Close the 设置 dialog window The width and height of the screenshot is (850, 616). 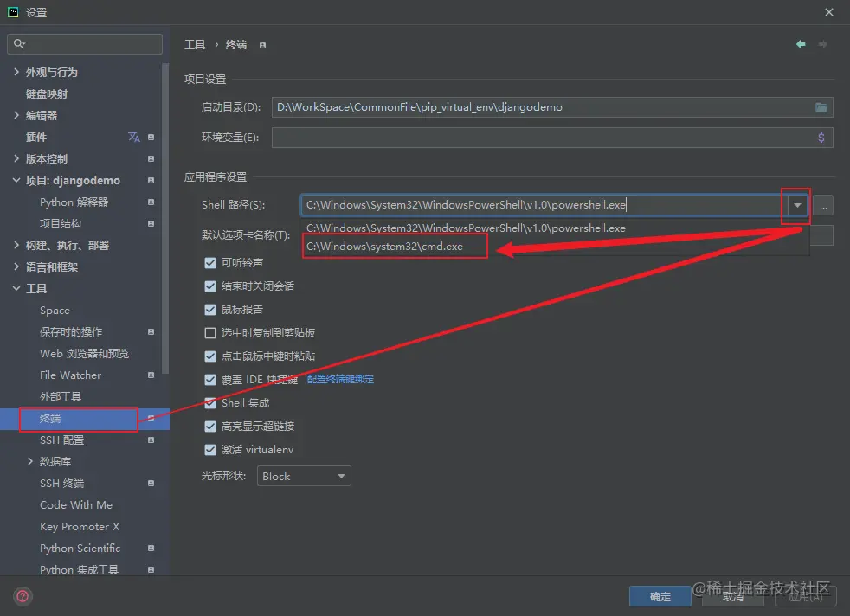[829, 12]
